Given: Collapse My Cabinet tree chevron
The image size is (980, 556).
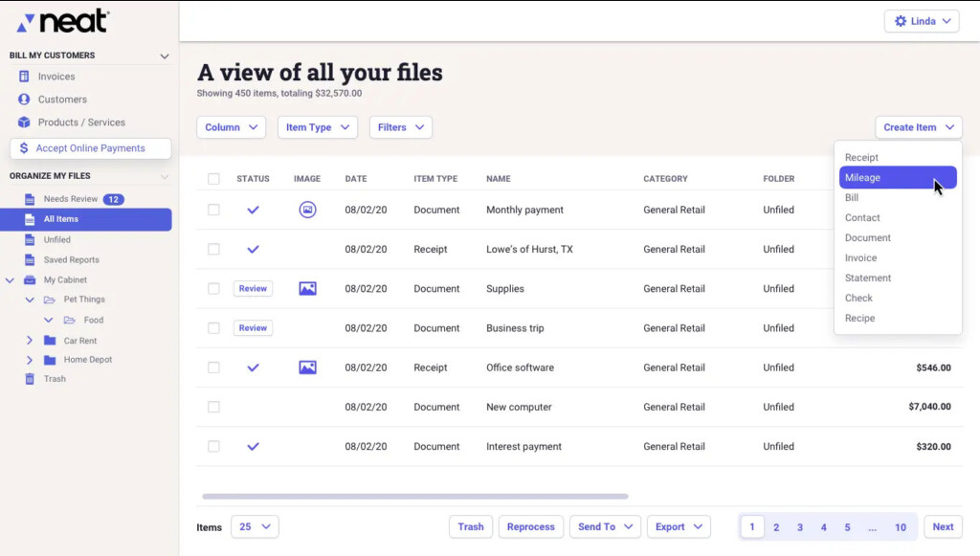Looking at the screenshot, I should click(10, 280).
